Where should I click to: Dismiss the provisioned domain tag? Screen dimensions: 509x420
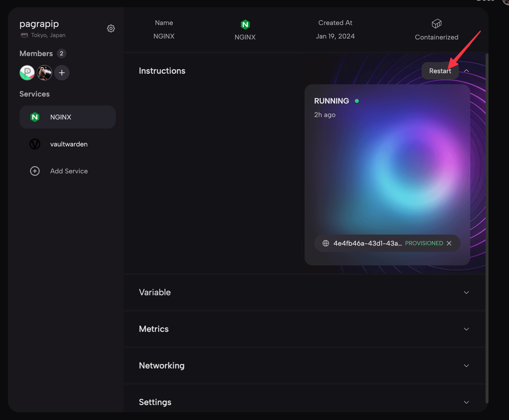[x=449, y=243]
